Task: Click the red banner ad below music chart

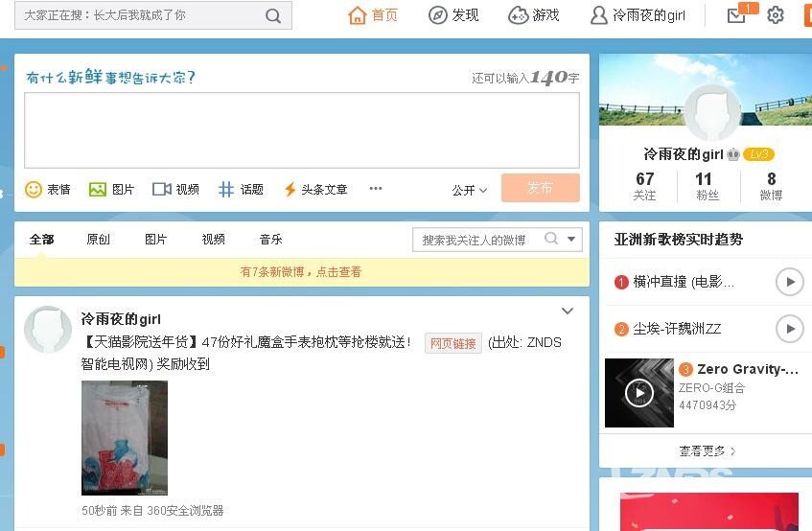Action: click(x=709, y=512)
